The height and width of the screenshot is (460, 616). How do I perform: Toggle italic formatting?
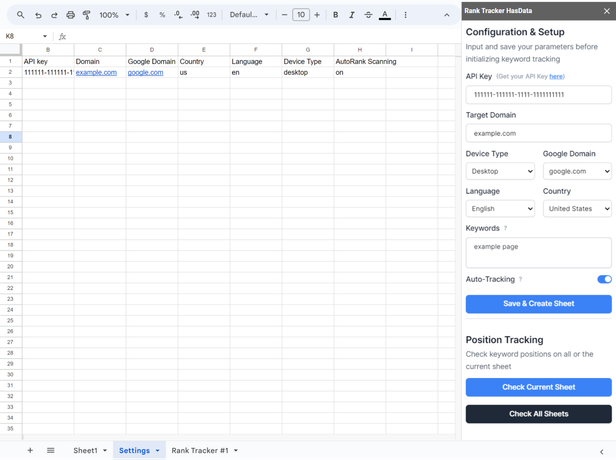(x=352, y=15)
